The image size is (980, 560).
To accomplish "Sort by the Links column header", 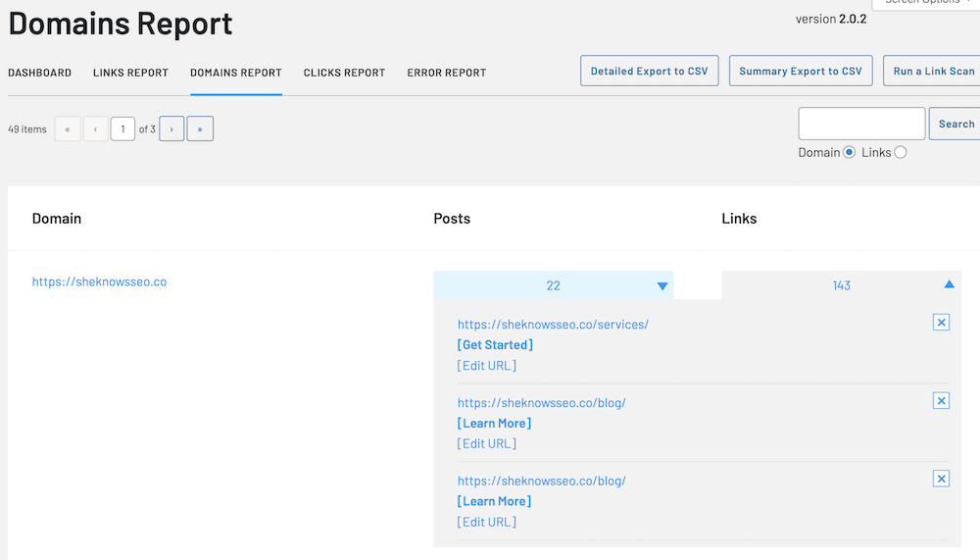I will tap(739, 219).
